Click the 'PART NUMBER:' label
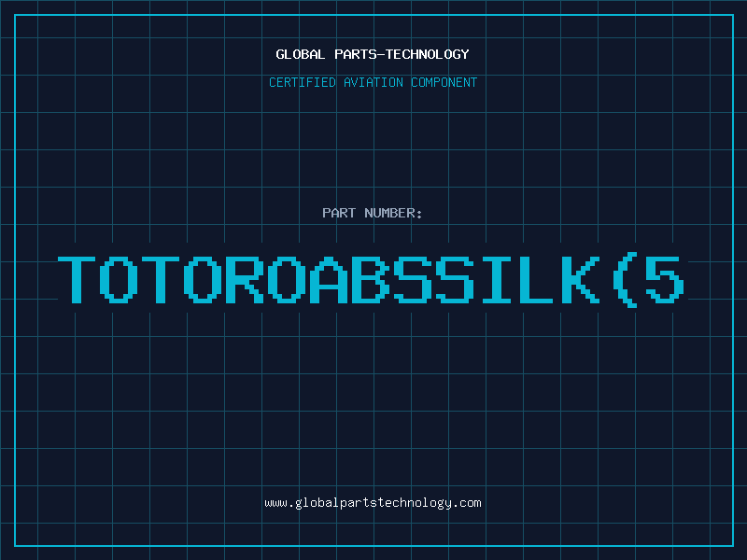The width and height of the screenshot is (747, 560). pos(373,213)
